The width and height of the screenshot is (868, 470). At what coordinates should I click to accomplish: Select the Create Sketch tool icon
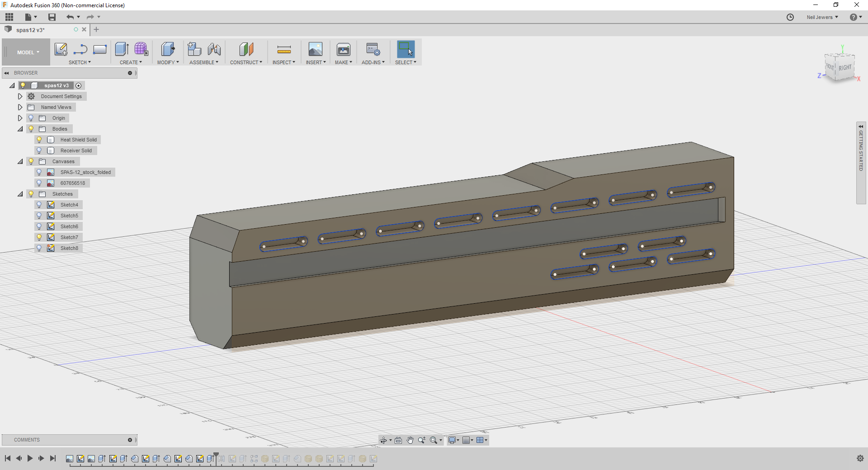[61, 49]
